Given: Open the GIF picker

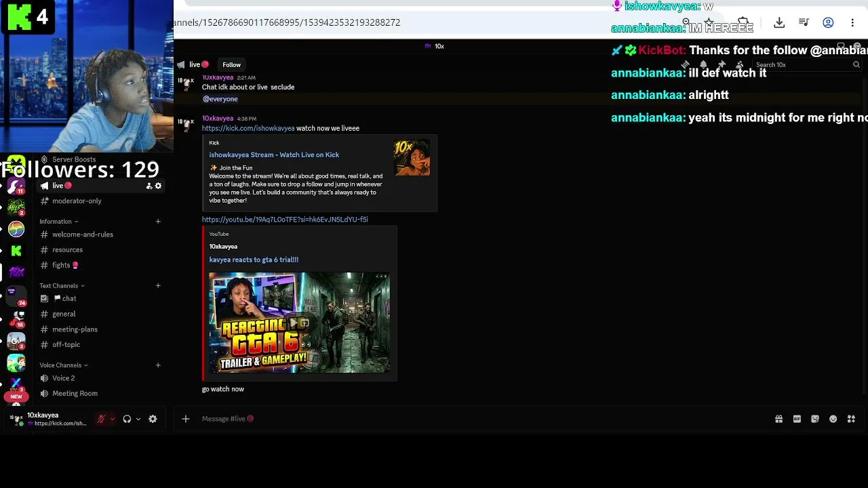Looking at the screenshot, I should (x=797, y=419).
